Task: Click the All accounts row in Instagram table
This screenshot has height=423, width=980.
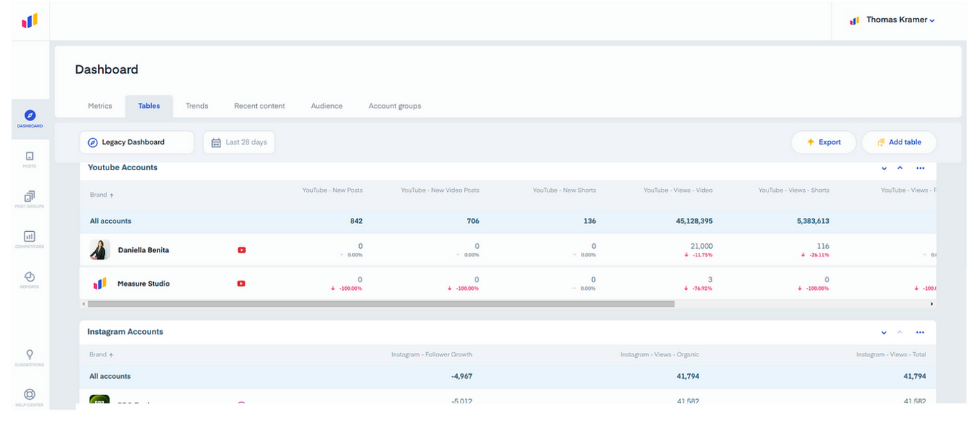Action: (x=507, y=376)
